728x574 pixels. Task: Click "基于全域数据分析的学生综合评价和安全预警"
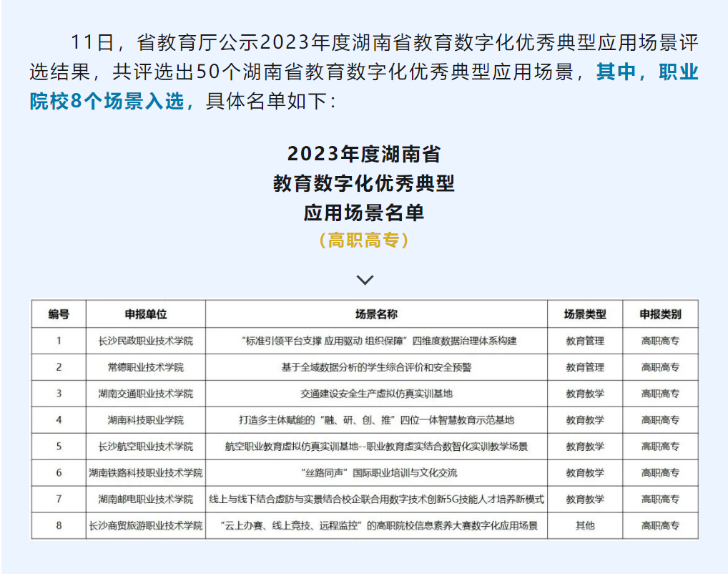(x=377, y=367)
